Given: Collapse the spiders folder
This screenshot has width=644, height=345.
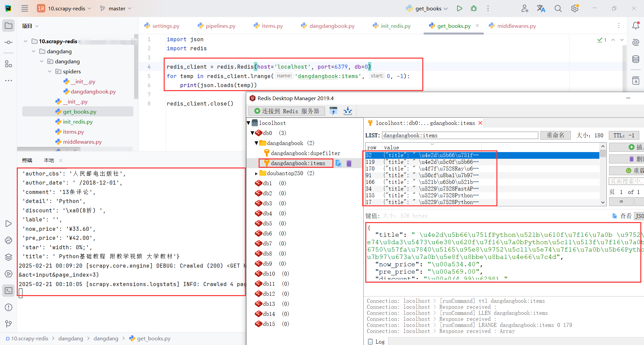Looking at the screenshot, I should coord(50,71).
